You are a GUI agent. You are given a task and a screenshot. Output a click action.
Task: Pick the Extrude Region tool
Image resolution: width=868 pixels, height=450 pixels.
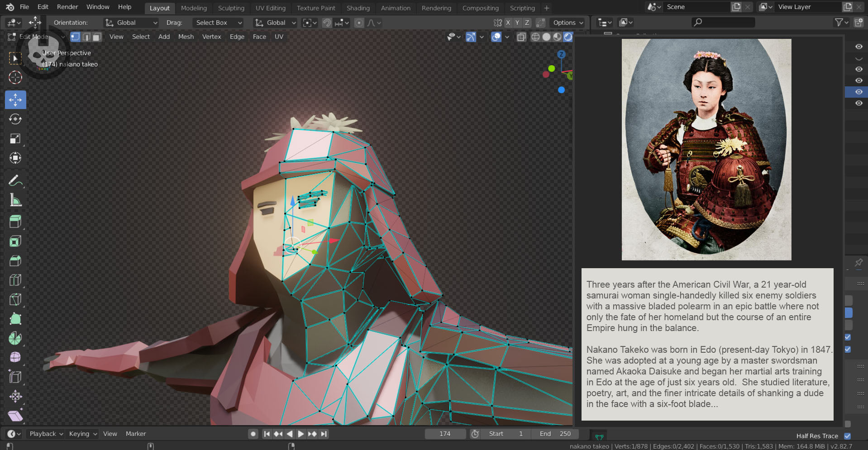[x=15, y=222]
